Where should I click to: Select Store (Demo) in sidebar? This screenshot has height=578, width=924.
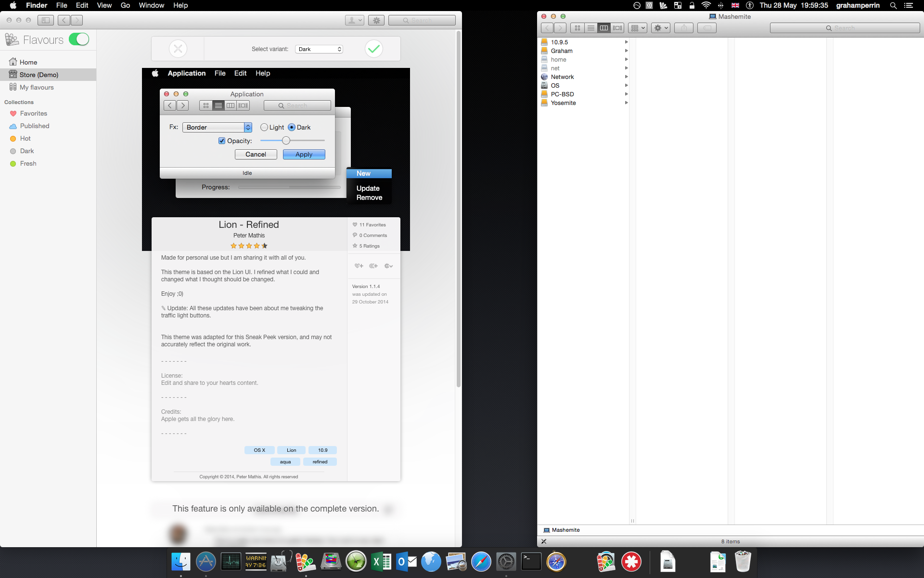pyautogui.click(x=48, y=75)
